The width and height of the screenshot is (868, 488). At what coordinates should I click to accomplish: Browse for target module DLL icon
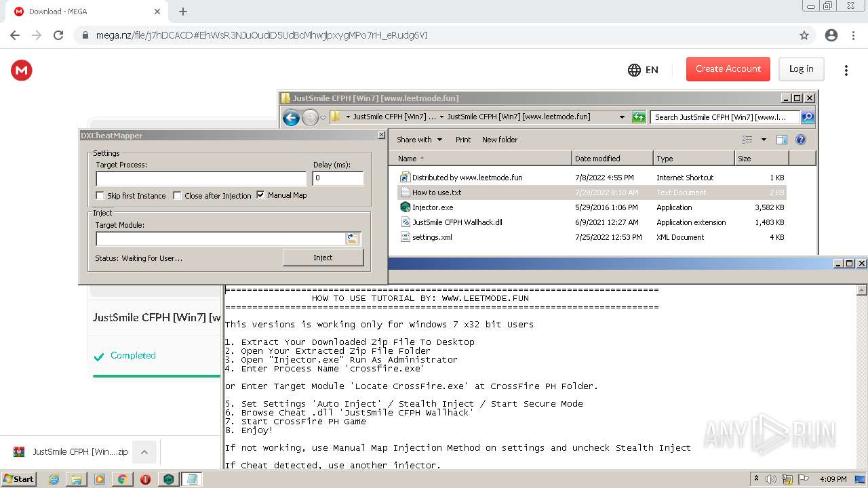click(352, 239)
